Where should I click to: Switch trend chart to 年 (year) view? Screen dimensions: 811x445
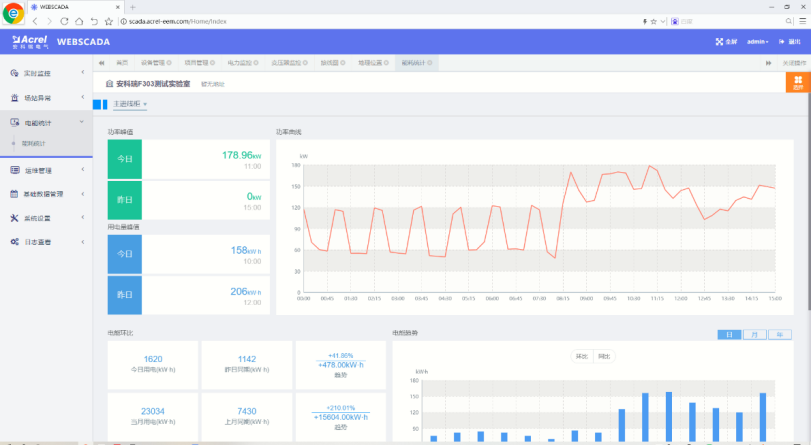coord(778,334)
